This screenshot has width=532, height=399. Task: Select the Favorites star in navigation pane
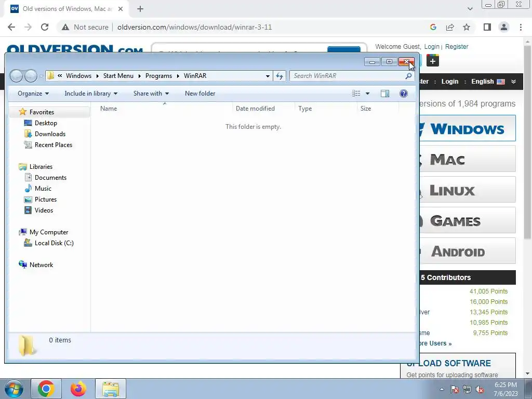pyautogui.click(x=23, y=112)
